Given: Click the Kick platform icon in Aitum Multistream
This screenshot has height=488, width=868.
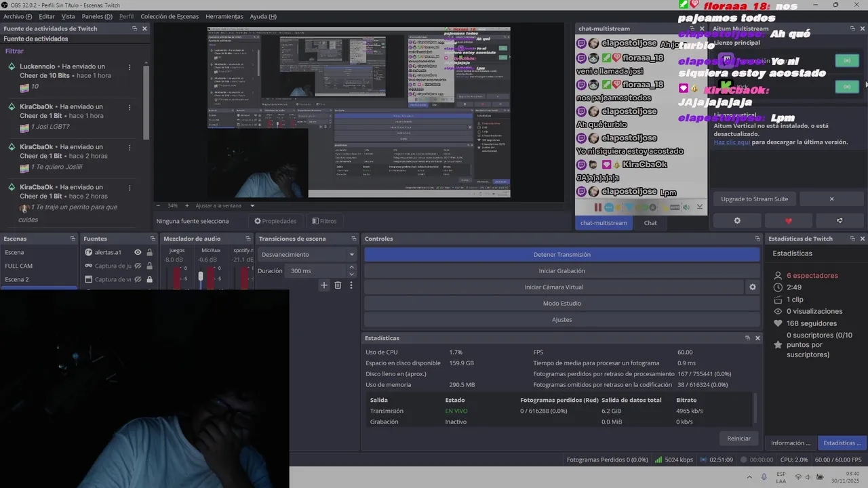Looking at the screenshot, I should (x=726, y=85).
